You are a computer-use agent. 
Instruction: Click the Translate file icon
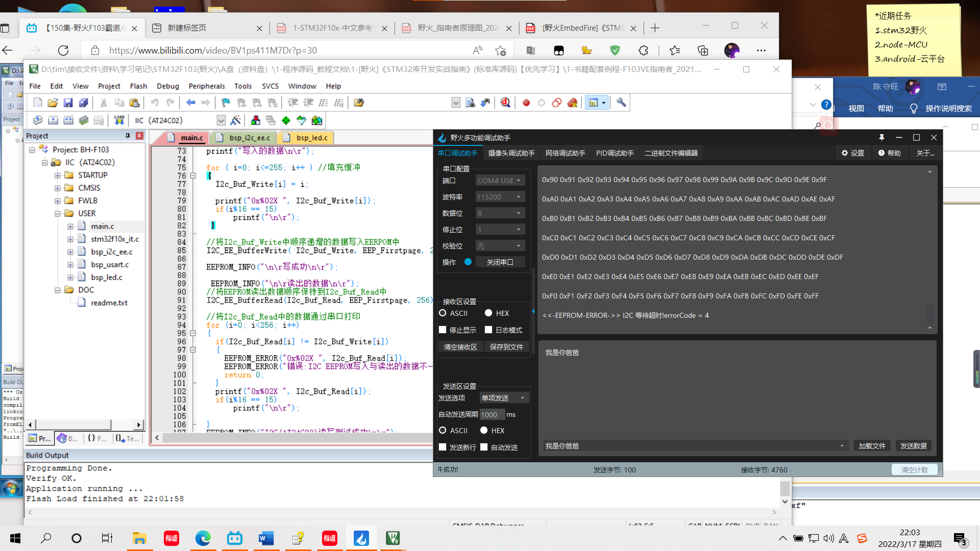tap(38, 120)
